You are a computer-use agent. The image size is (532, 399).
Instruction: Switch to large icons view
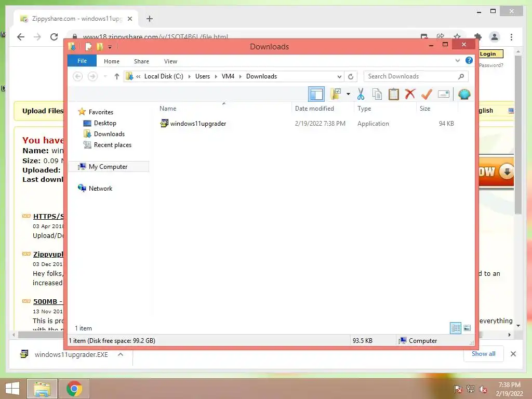(467, 328)
